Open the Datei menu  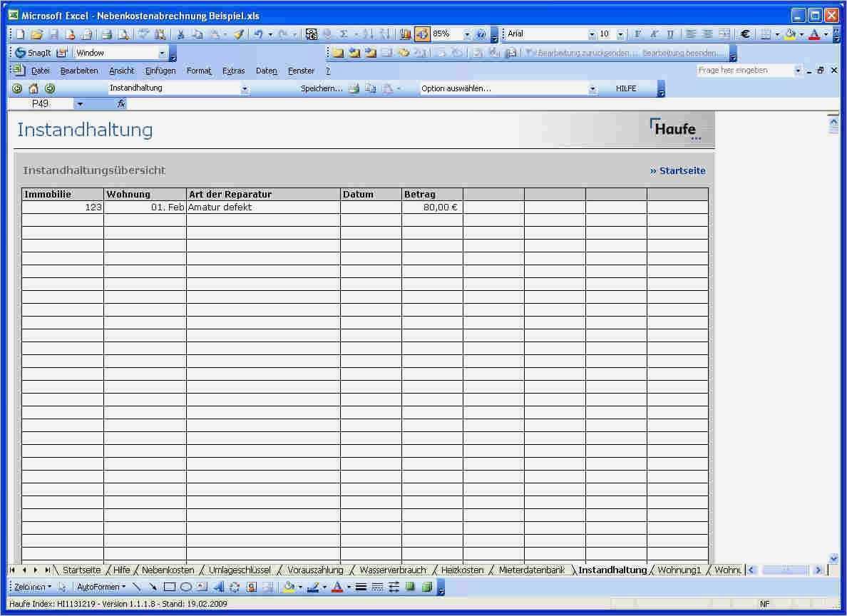coord(41,71)
